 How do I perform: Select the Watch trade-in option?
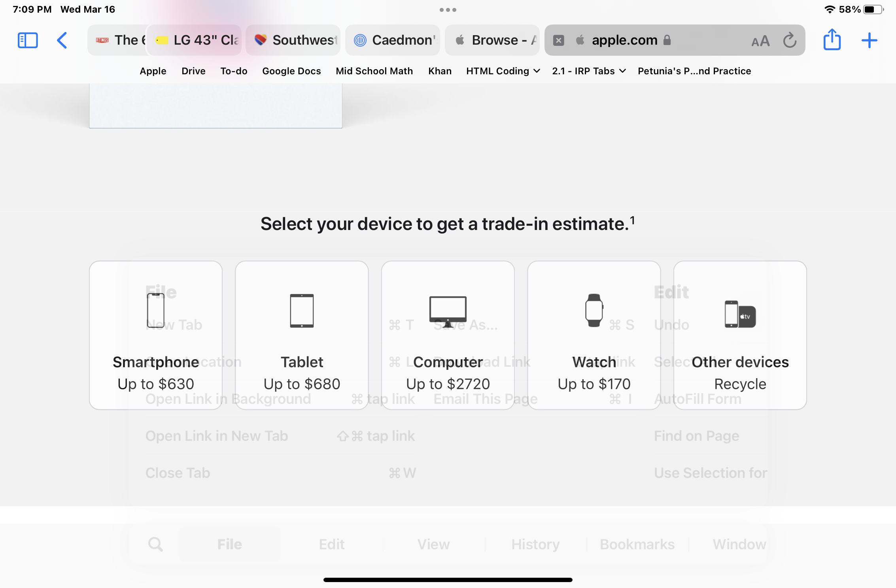pyautogui.click(x=594, y=335)
